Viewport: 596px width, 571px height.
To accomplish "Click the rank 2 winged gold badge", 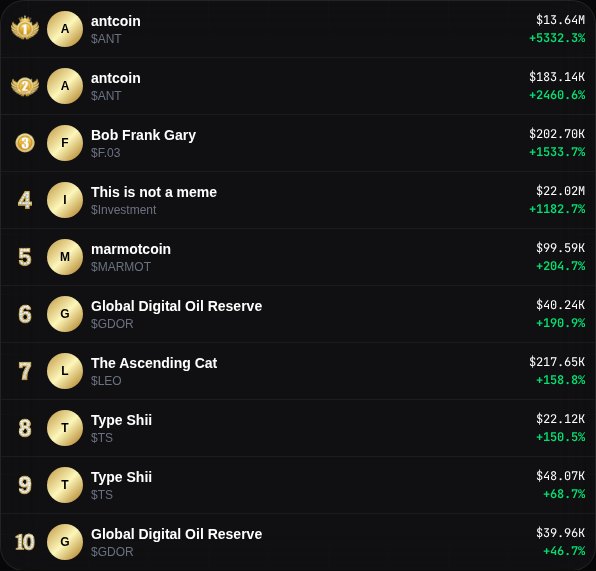I will tap(25, 86).
